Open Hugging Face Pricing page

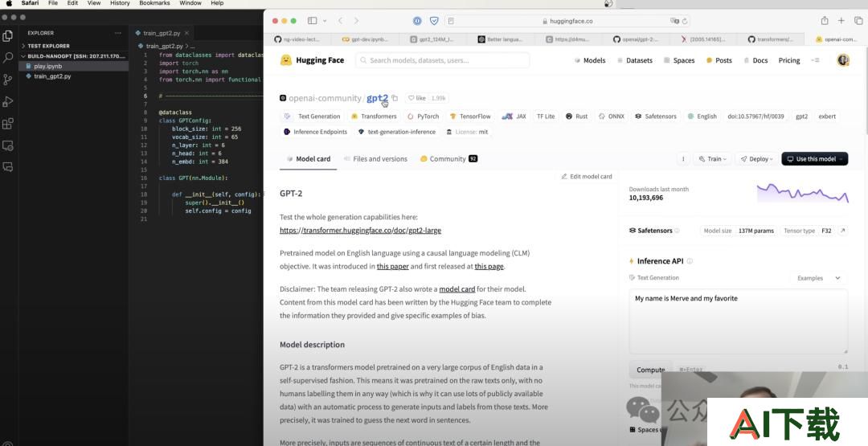pos(789,60)
